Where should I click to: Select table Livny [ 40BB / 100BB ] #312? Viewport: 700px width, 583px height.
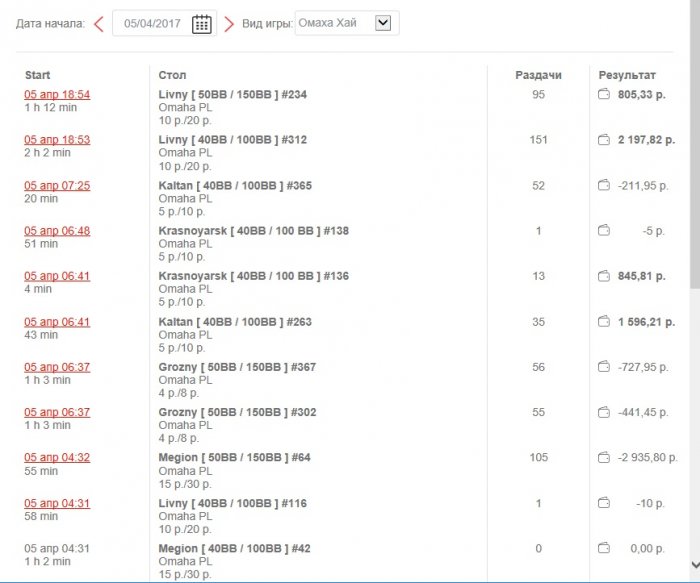(x=233, y=140)
